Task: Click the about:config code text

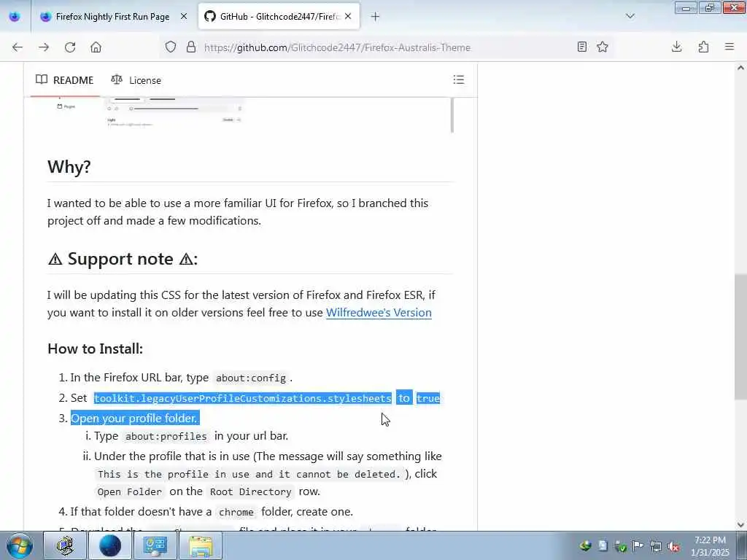Action: click(x=251, y=378)
